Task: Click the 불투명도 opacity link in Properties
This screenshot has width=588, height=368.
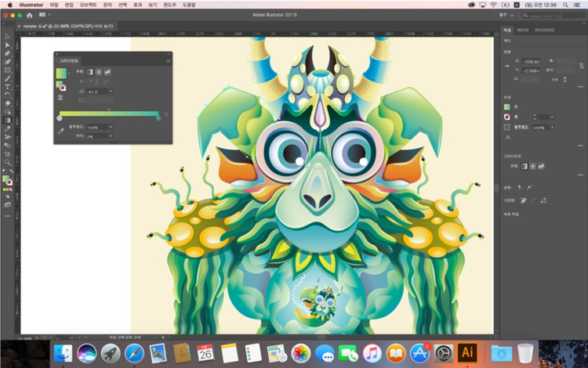Action: coord(521,128)
